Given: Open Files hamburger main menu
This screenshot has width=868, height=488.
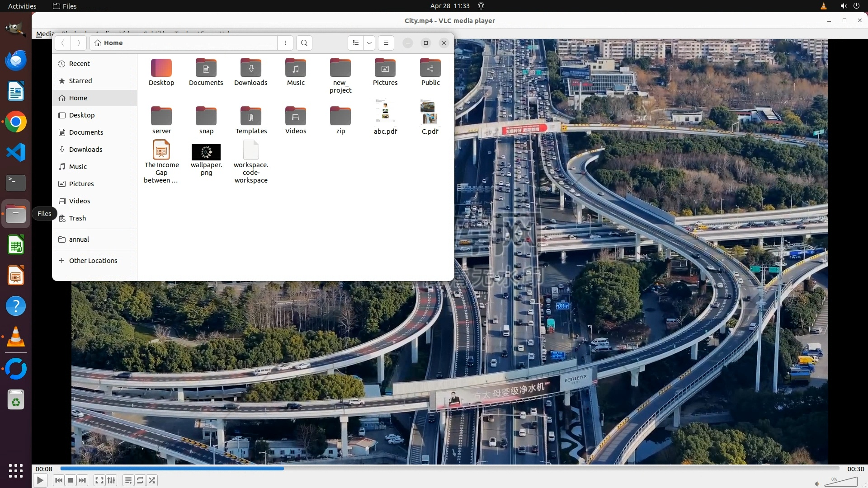Looking at the screenshot, I should pos(386,43).
